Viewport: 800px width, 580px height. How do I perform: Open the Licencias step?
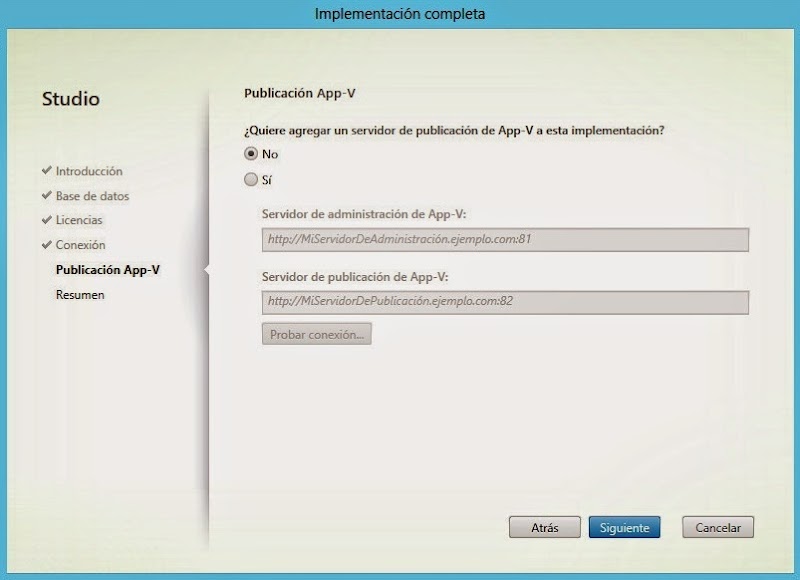(x=79, y=220)
